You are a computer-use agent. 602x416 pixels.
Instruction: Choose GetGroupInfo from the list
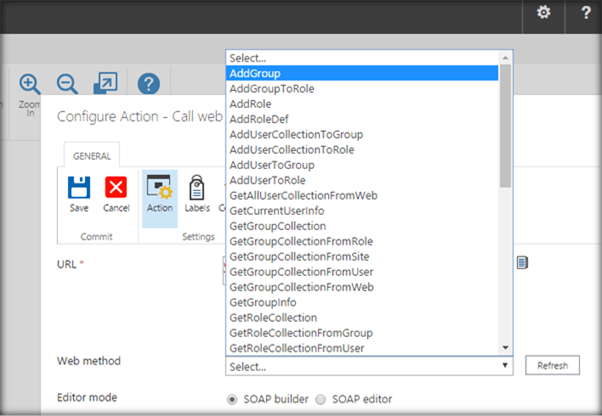click(362, 302)
